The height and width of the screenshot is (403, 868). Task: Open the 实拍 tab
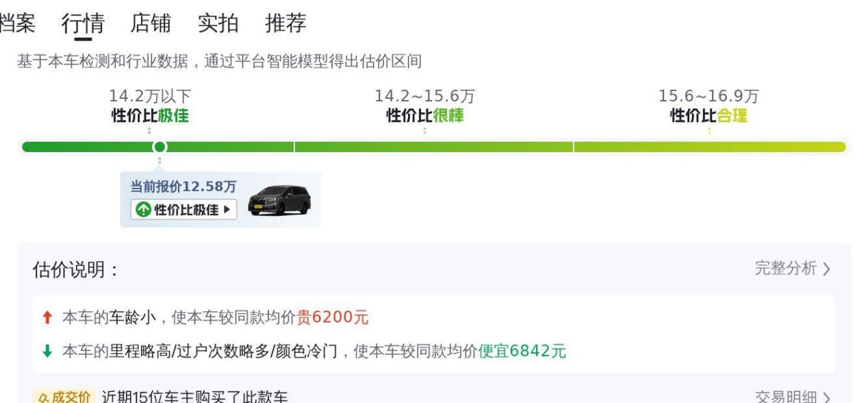[218, 23]
